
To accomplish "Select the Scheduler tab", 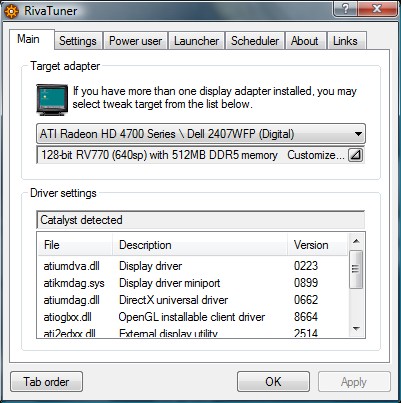I will pyautogui.click(x=255, y=41).
